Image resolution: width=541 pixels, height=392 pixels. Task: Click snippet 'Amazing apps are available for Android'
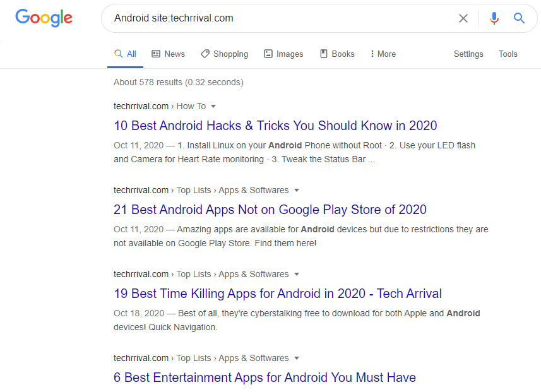click(x=301, y=236)
